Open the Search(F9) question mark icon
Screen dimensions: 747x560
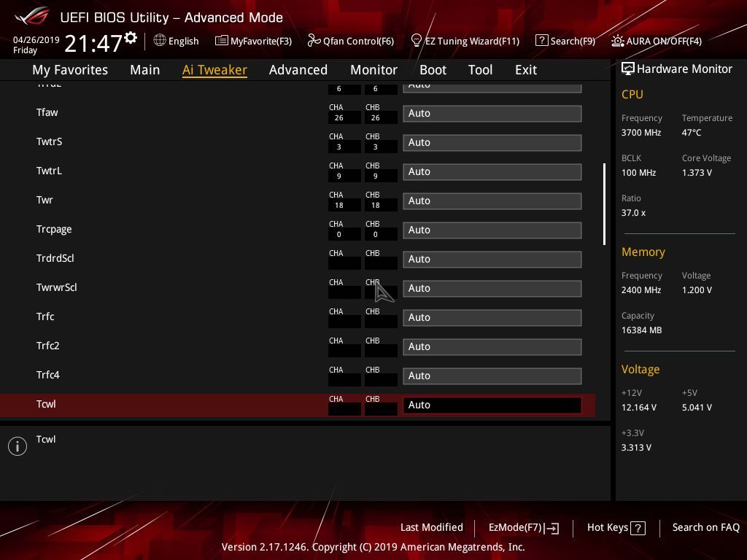click(542, 41)
